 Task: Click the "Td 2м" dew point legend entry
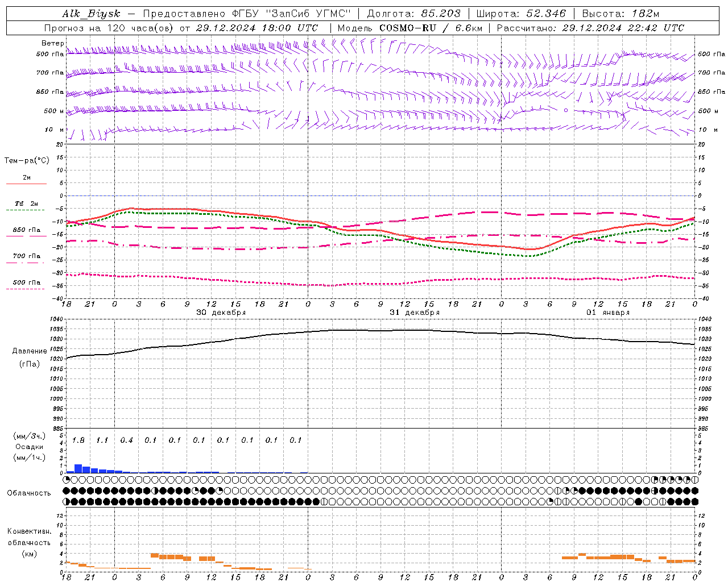click(27, 203)
